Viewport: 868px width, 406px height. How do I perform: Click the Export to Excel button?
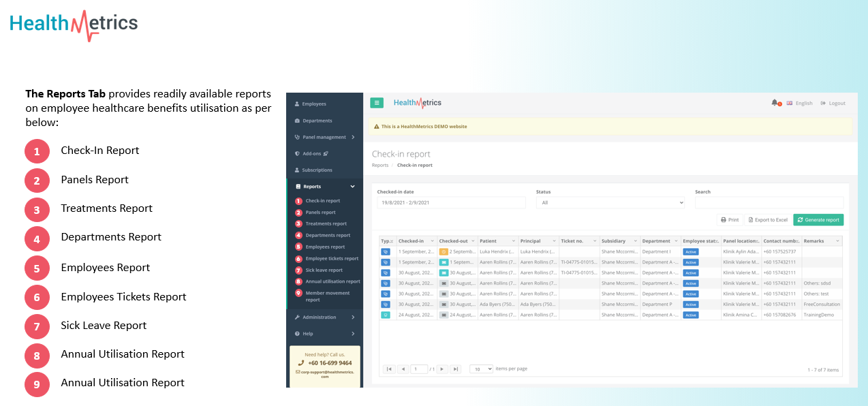[x=767, y=220]
